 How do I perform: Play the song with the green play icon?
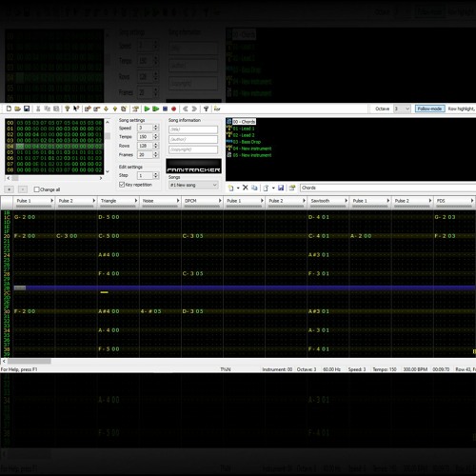coord(147,109)
